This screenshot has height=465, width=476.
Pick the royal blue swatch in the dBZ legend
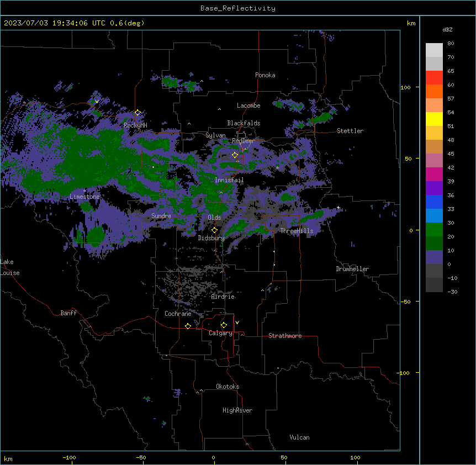tap(434, 202)
